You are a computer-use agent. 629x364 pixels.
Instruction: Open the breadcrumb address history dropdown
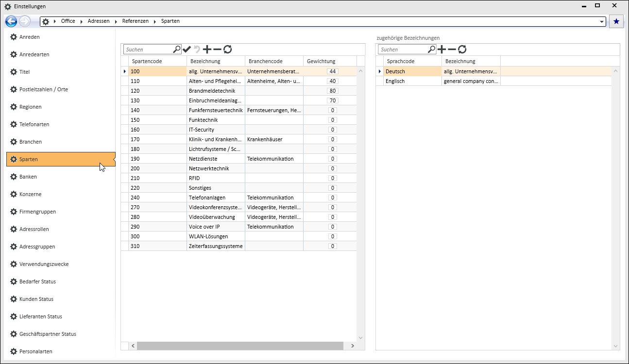(x=602, y=21)
